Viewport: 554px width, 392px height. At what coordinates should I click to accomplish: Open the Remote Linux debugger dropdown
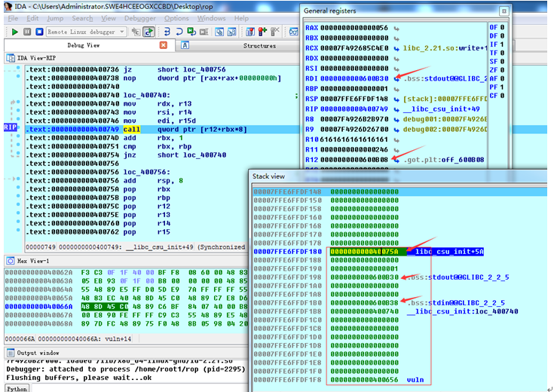pos(123,32)
